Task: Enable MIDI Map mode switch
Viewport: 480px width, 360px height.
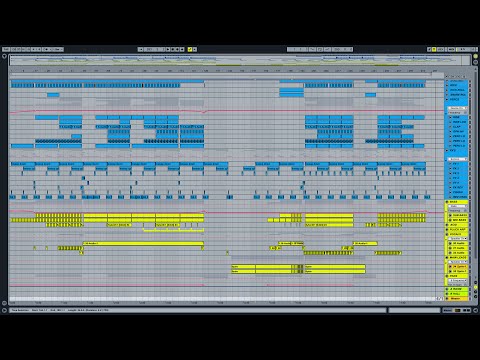Action: (452, 49)
